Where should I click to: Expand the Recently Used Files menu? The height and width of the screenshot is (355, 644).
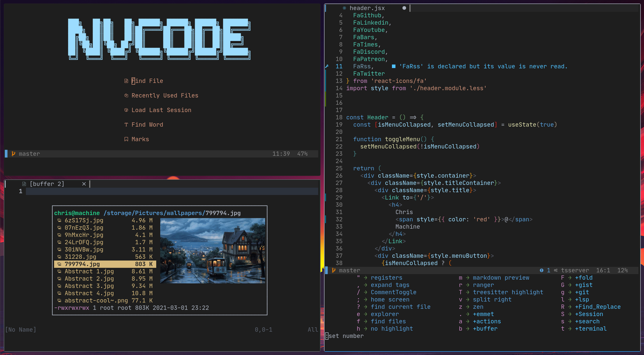pyautogui.click(x=165, y=95)
